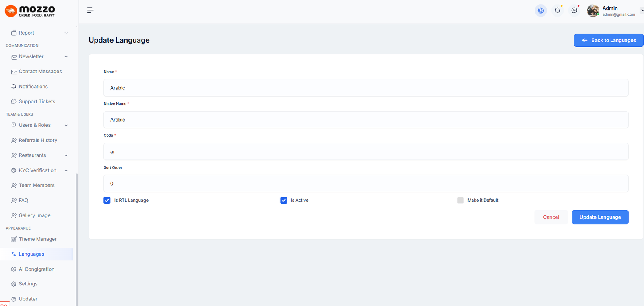644x306 pixels.
Task: Click the Update Language button
Action: coord(600,217)
